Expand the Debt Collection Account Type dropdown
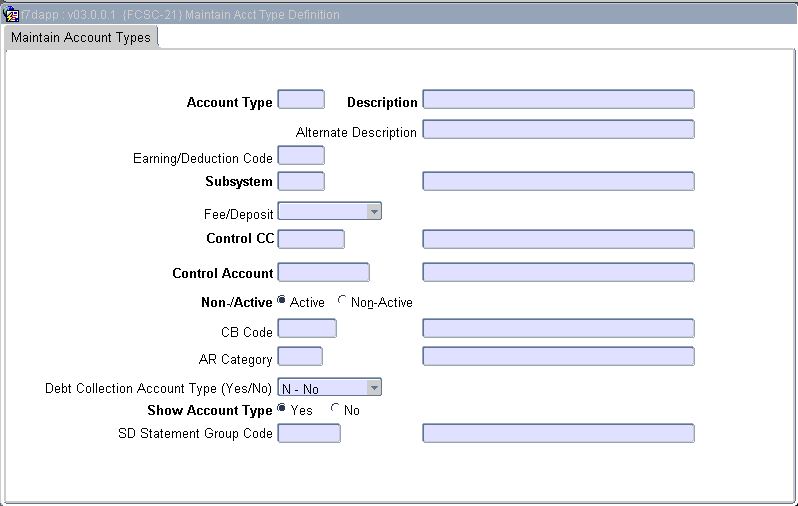The width and height of the screenshot is (798, 506). point(373,388)
